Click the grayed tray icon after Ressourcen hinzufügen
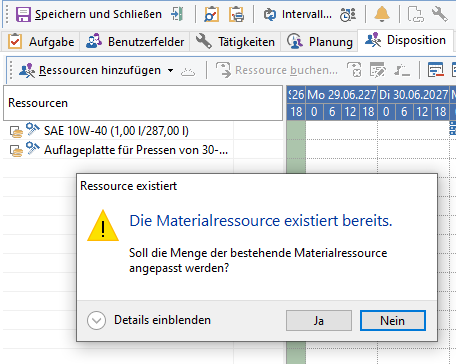This screenshot has width=456, height=364. coord(188,71)
